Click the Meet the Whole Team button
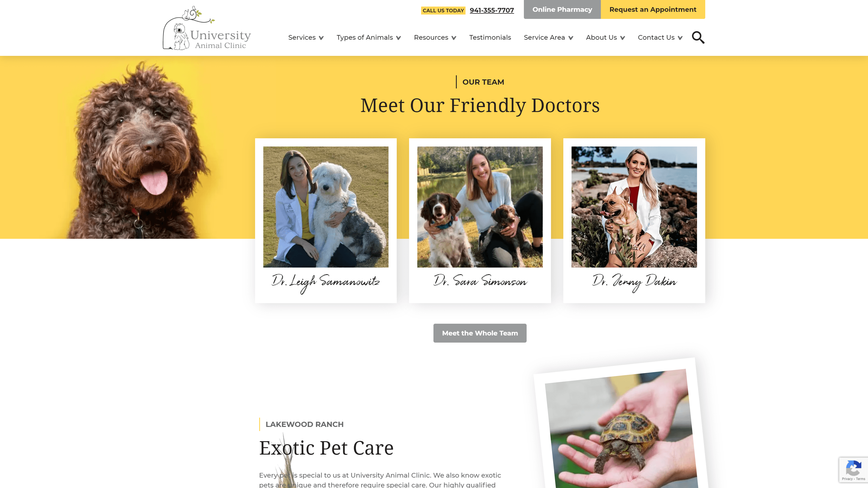 coord(480,333)
